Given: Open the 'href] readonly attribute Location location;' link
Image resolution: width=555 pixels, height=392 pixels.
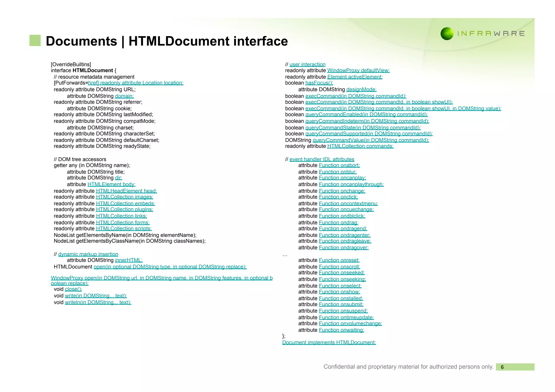Looking at the screenshot, I should (x=136, y=83).
